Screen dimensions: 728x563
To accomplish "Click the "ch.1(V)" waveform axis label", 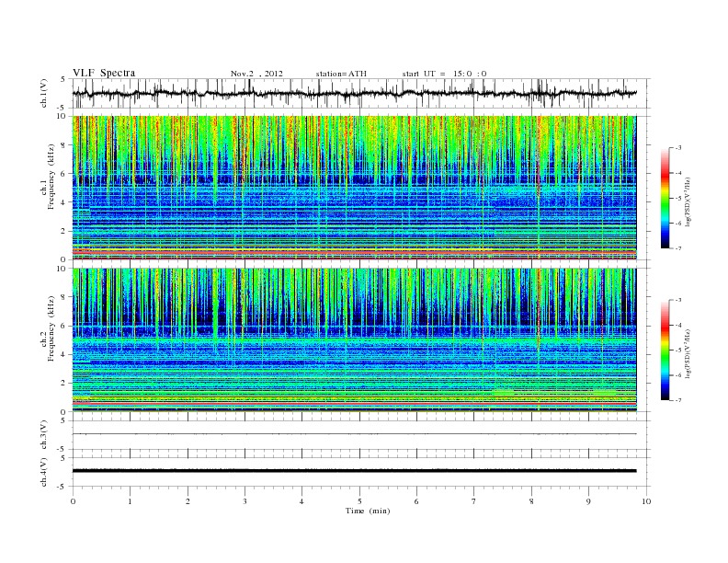I will point(44,93).
